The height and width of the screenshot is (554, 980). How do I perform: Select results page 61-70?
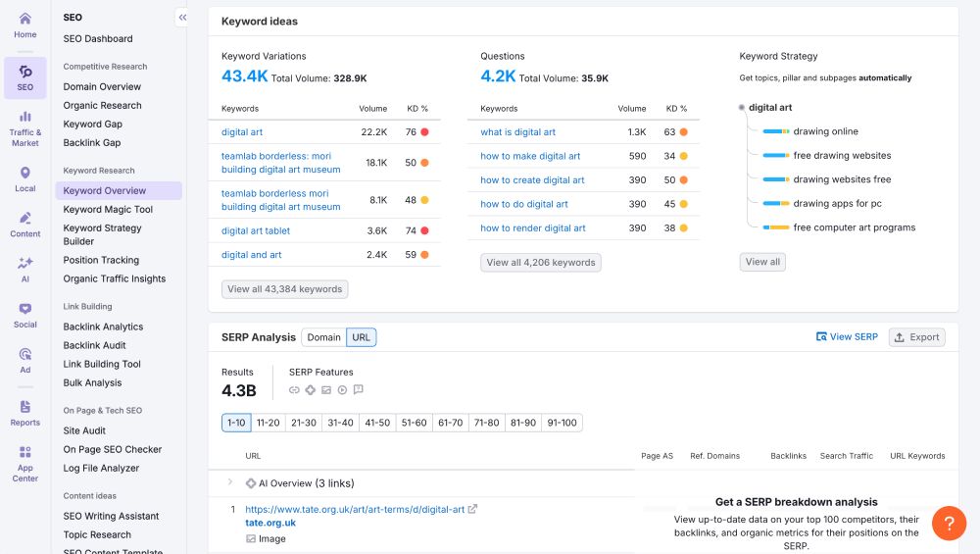click(451, 423)
